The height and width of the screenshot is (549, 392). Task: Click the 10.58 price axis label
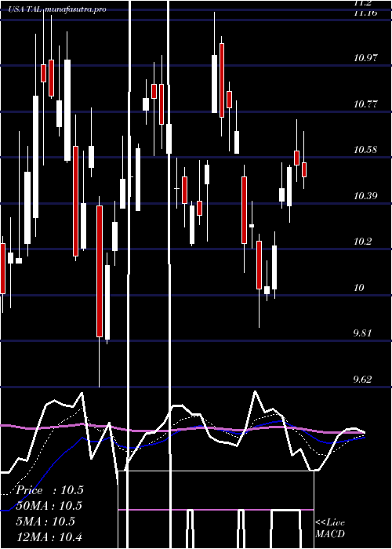pos(365,150)
